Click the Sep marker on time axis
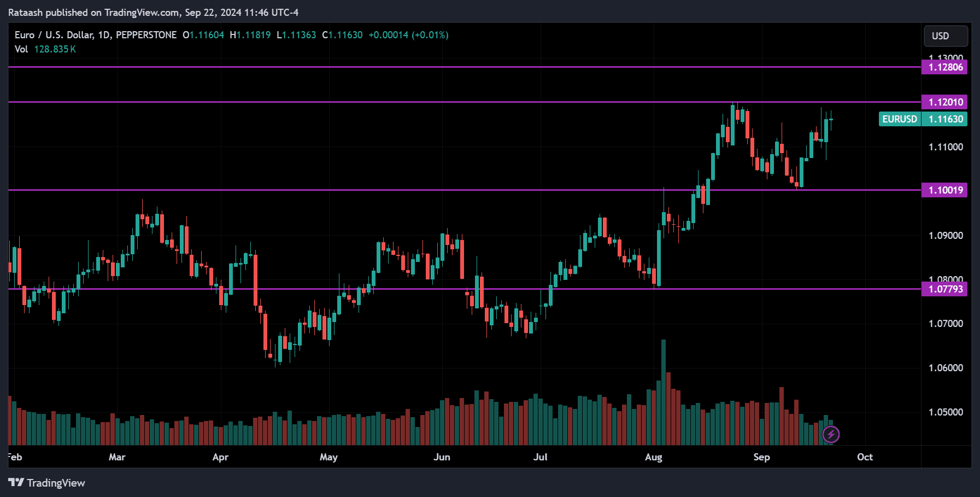The image size is (980, 497). point(761,457)
